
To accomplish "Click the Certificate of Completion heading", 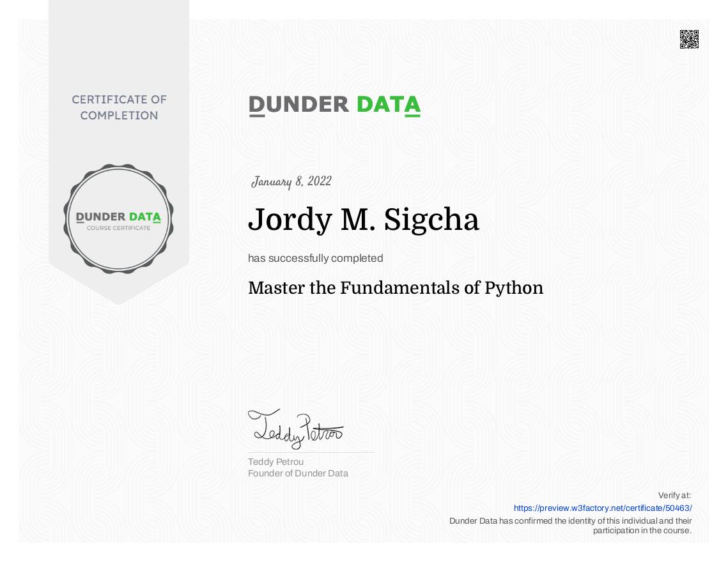I will click(x=118, y=107).
